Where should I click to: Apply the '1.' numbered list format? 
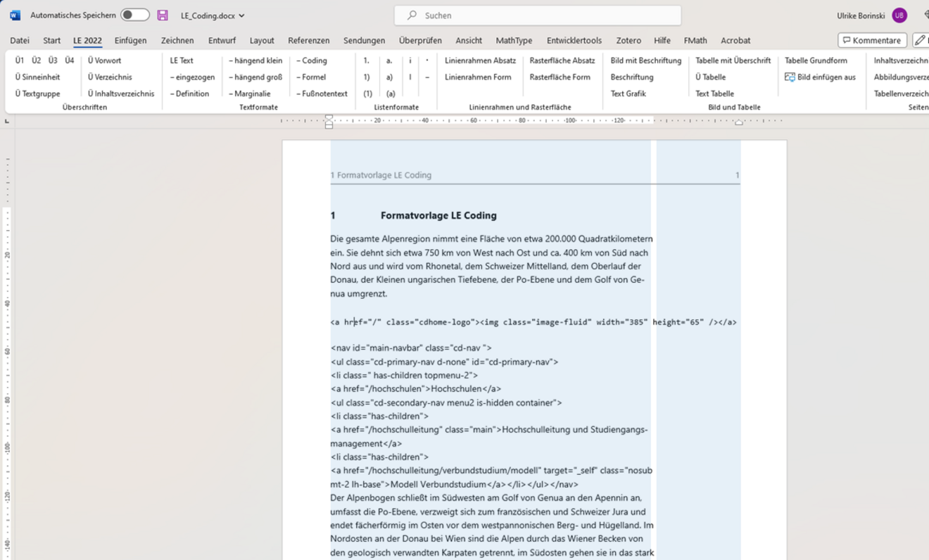(367, 61)
